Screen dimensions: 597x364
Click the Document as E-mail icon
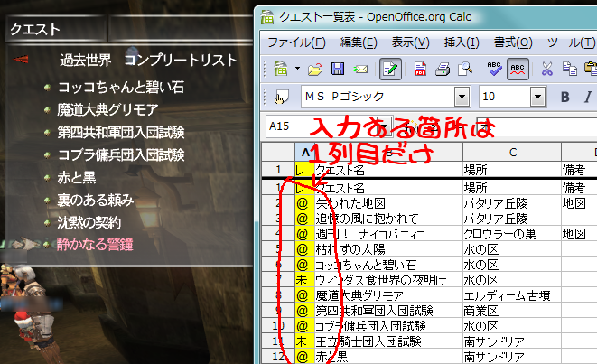coord(360,70)
